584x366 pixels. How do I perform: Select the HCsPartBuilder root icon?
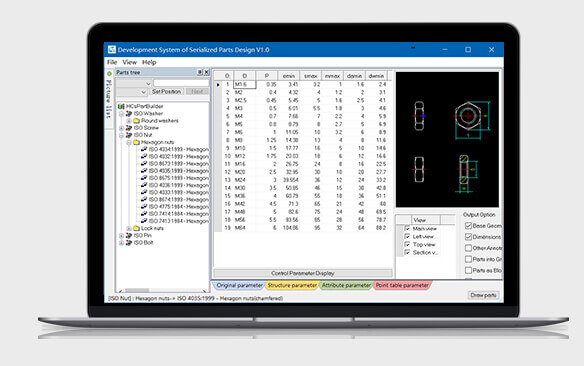[x=121, y=106]
